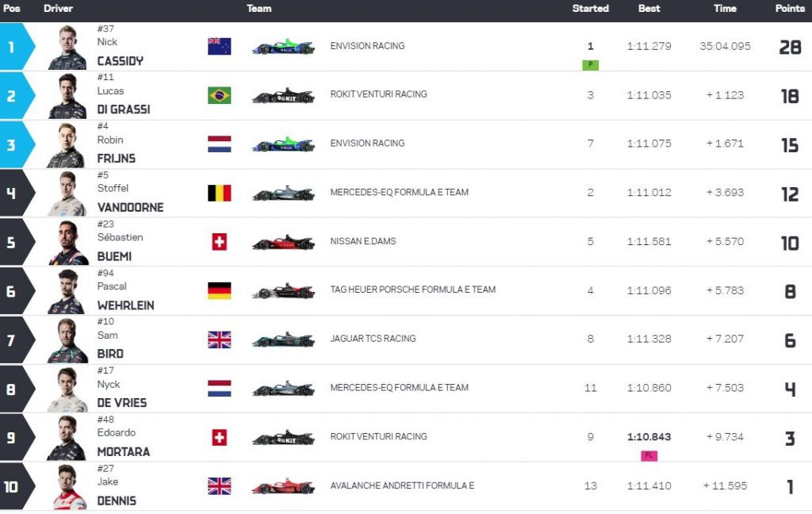
Task: Click Edoardo Mortara's driver photo
Action: pos(67,439)
